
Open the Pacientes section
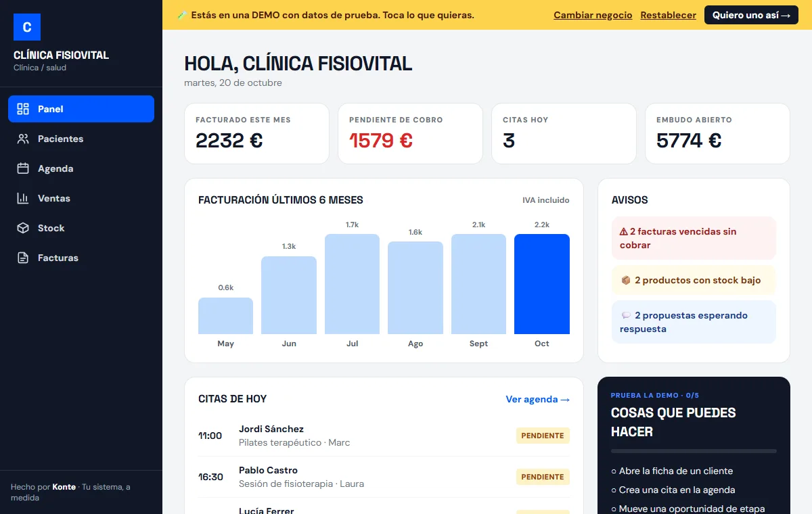click(x=81, y=139)
